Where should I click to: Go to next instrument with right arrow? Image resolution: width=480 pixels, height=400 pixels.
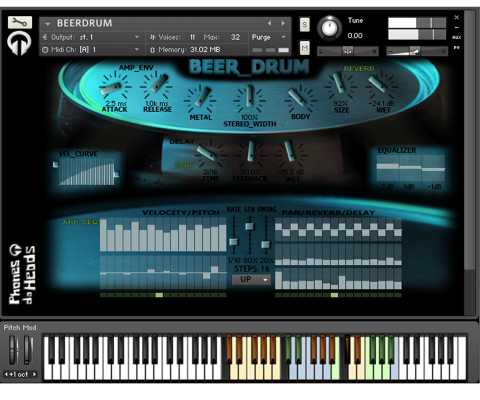(283, 23)
